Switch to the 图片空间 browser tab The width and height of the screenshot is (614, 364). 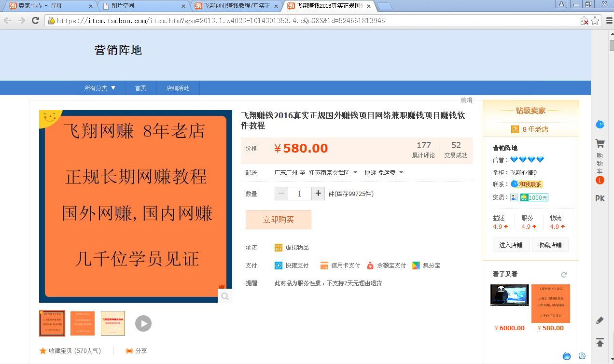[143, 6]
